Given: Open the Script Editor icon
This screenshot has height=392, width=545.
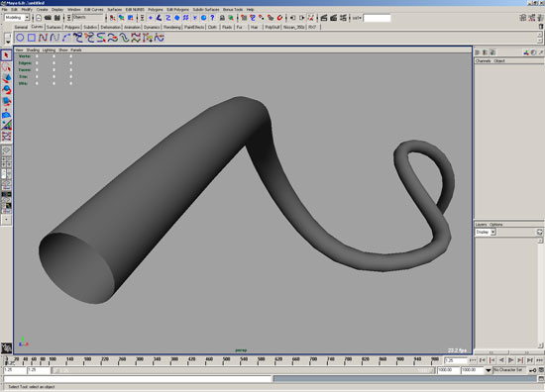Looking at the screenshot, I should [x=541, y=379].
